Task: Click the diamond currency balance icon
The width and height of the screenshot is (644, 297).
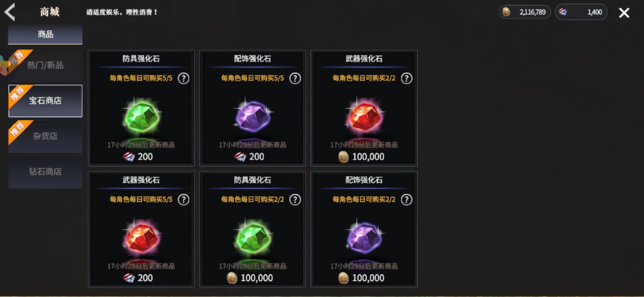Action: click(563, 12)
